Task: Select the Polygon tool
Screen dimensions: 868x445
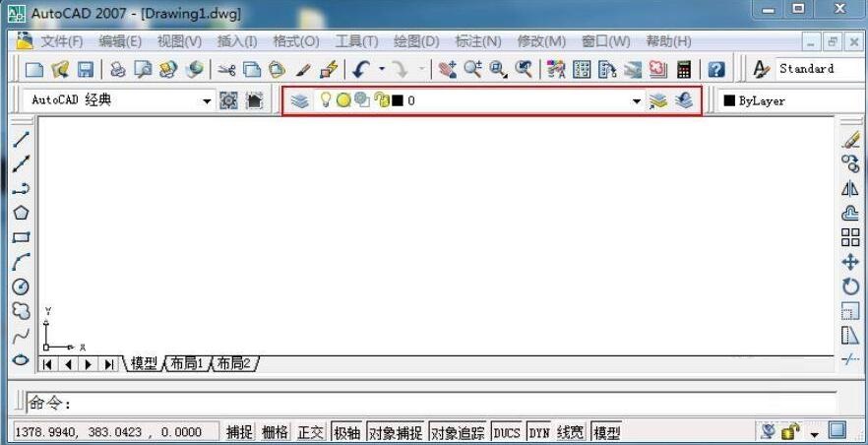Action: tap(21, 213)
